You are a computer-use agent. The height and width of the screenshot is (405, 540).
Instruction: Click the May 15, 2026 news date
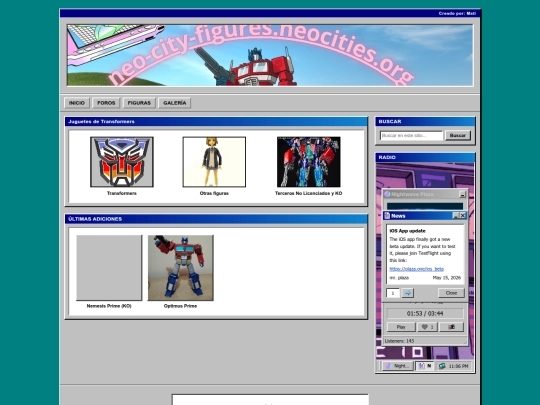(447, 278)
